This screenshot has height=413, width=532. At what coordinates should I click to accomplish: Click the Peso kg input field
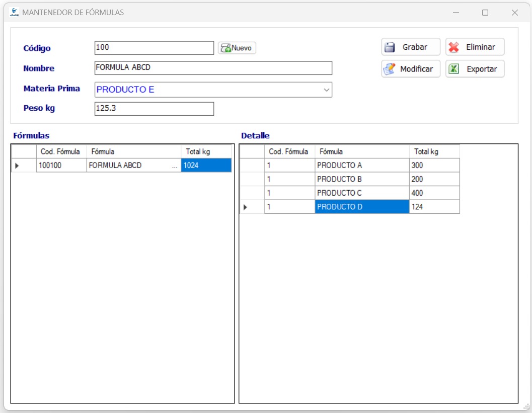(x=154, y=109)
